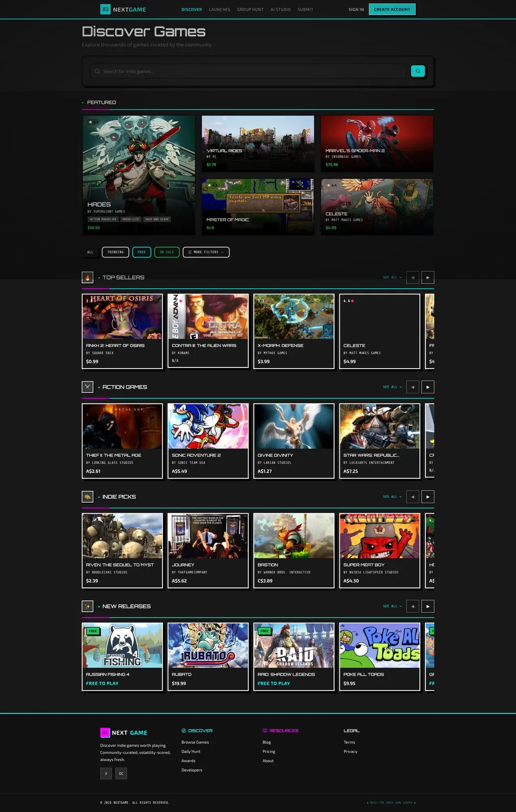This screenshot has height=812, width=516.
Task: Open Contra III: The Alien Wars card
Action: 208,331
